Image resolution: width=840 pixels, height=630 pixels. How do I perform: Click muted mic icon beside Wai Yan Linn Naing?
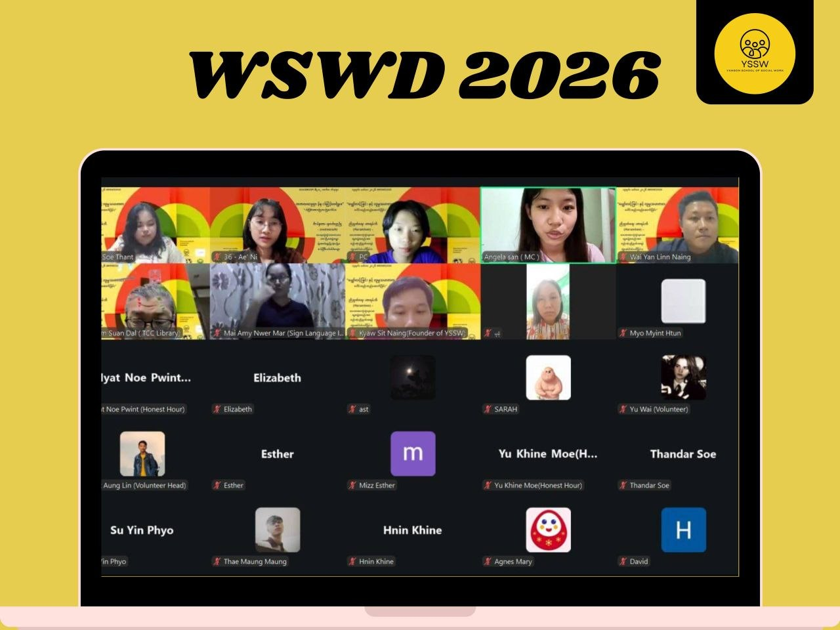click(x=623, y=257)
